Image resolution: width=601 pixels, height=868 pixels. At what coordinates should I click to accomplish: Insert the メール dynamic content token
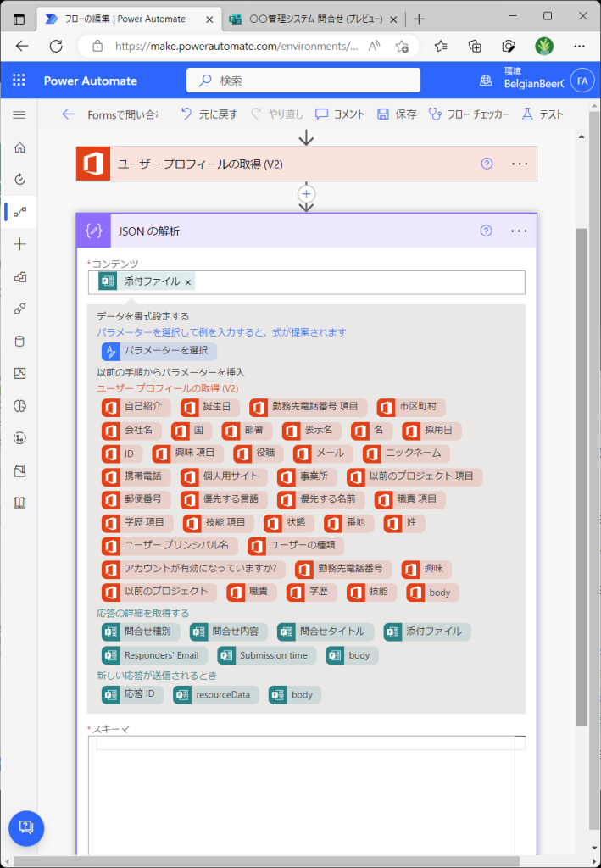pos(321,453)
